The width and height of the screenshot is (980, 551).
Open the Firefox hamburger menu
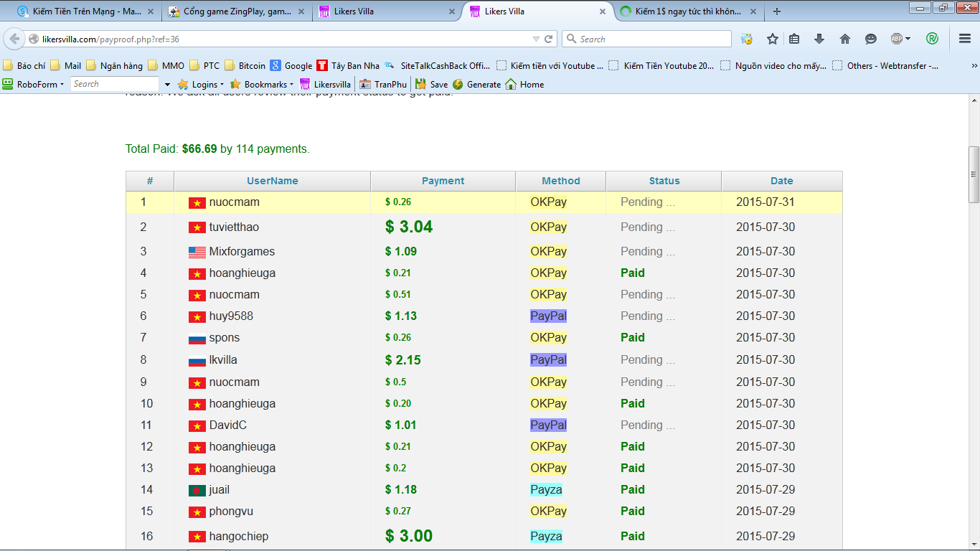(x=964, y=39)
